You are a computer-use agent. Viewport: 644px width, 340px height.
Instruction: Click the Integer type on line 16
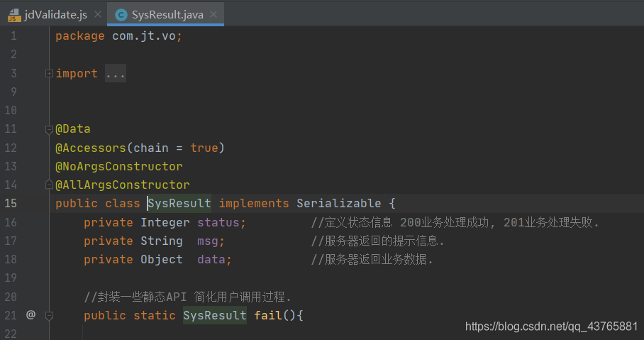pyautogui.click(x=165, y=222)
